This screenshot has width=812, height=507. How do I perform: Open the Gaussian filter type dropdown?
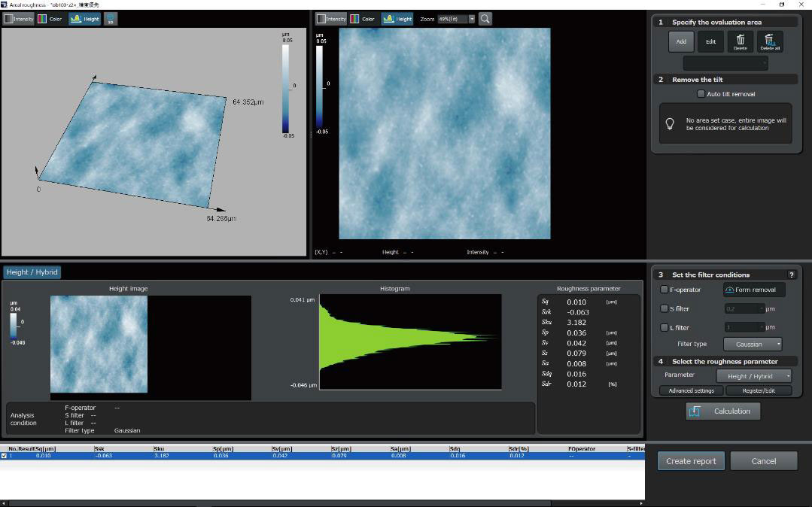tap(753, 344)
